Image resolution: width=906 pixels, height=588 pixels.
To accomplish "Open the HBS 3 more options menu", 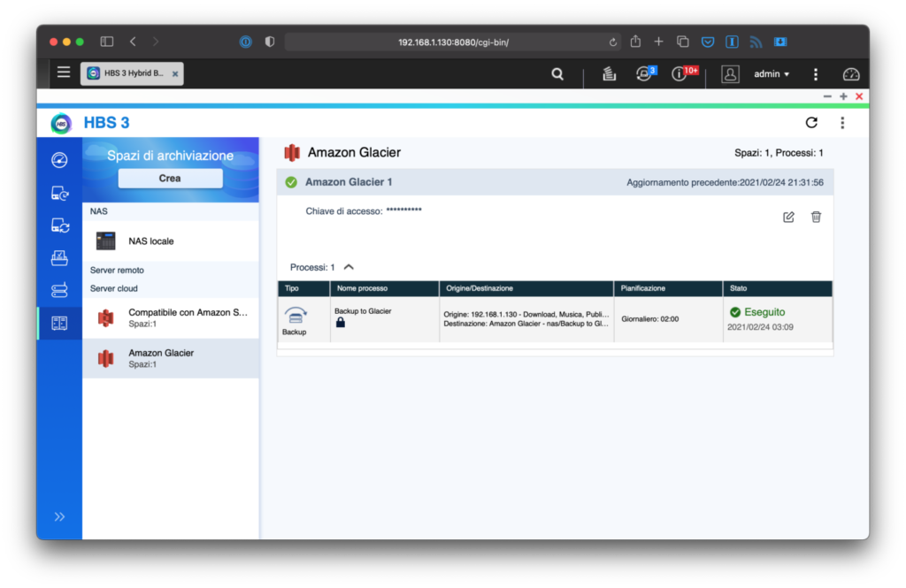I will 842,123.
